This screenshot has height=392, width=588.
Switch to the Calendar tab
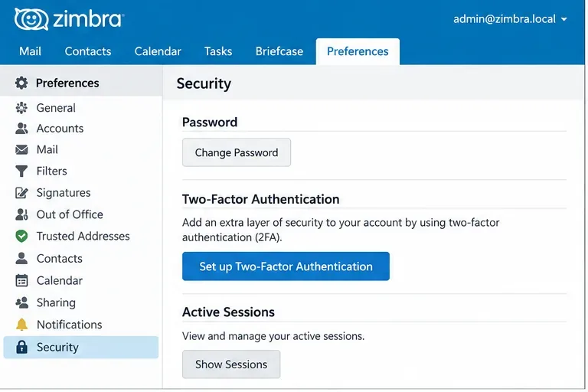tap(158, 51)
